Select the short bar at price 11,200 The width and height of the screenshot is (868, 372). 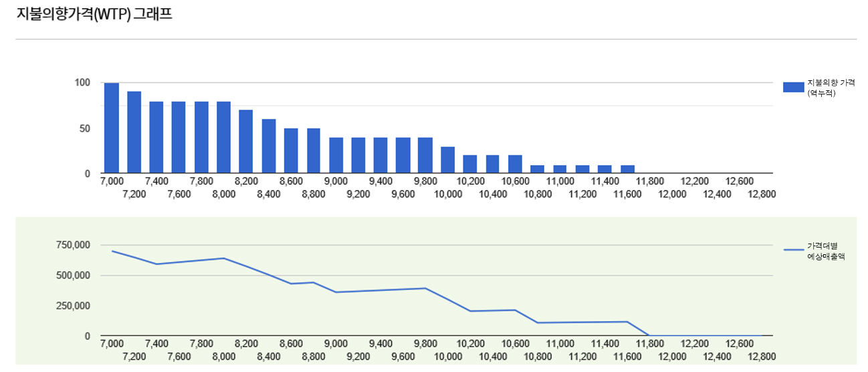(582, 169)
